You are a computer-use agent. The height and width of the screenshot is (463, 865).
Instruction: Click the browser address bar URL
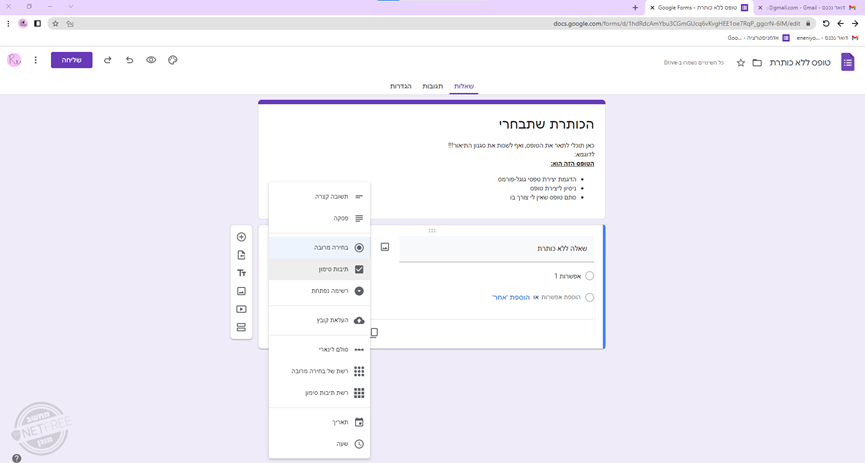[x=677, y=24]
